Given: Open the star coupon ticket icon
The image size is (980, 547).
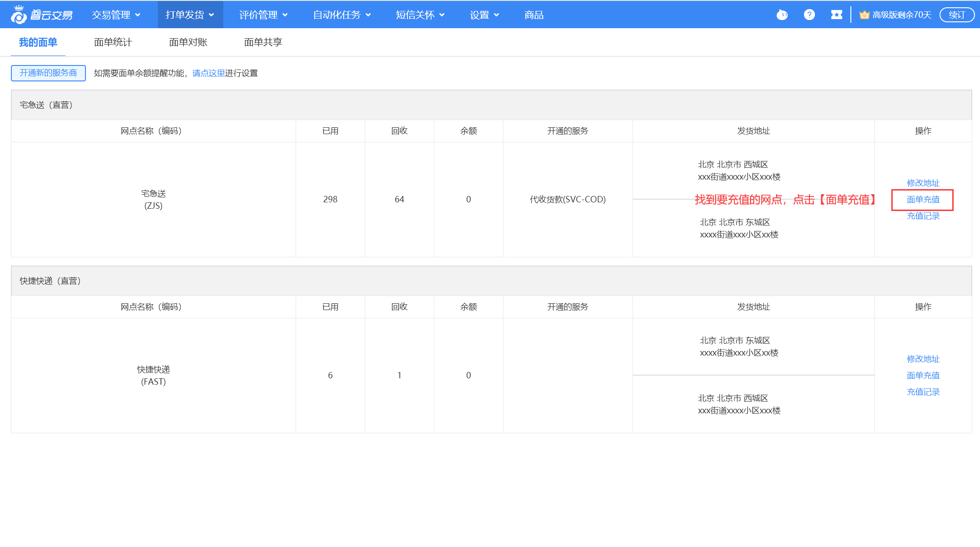Looking at the screenshot, I should tap(836, 15).
